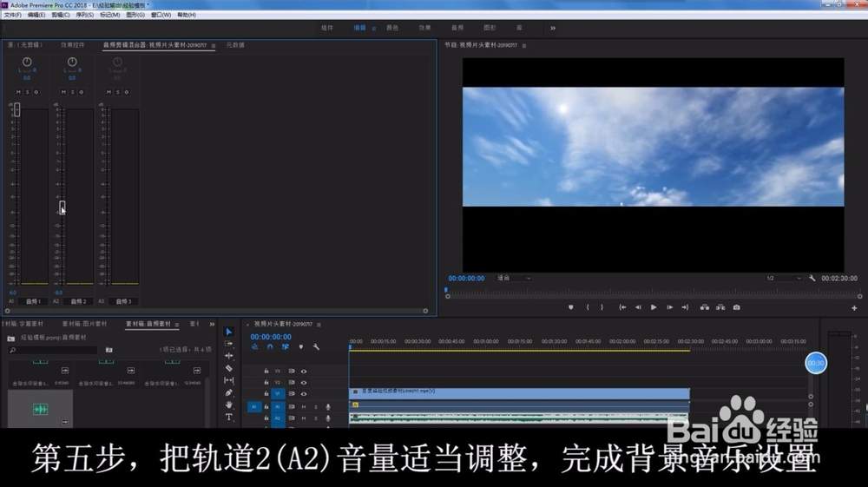Viewport: 868px width, 487px height.
Task: Toggle nest-sequence insert mode icon
Action: (x=254, y=347)
